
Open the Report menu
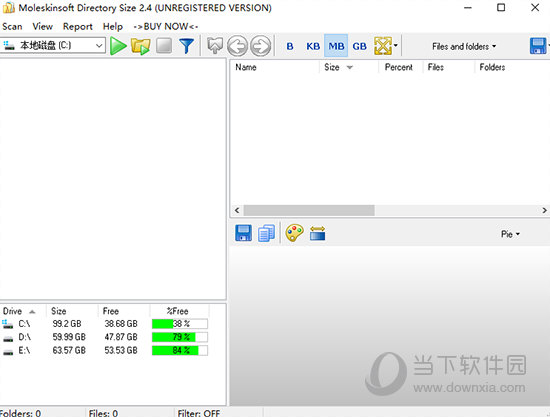tap(78, 27)
